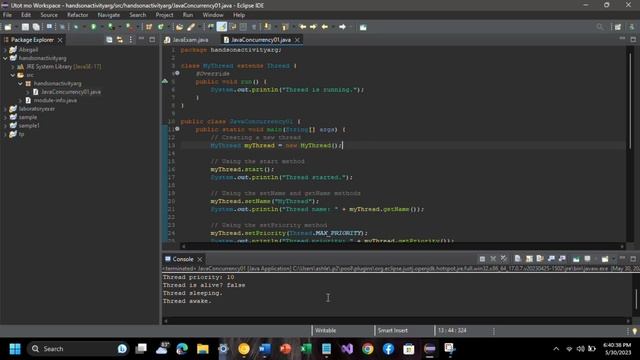Save the current file with the Save icon

tap(25, 27)
